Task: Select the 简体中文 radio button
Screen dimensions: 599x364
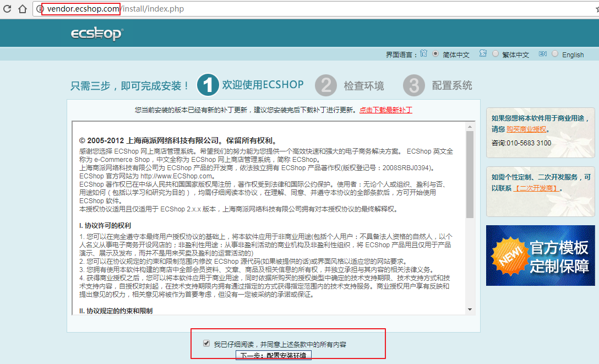Action: click(x=435, y=54)
